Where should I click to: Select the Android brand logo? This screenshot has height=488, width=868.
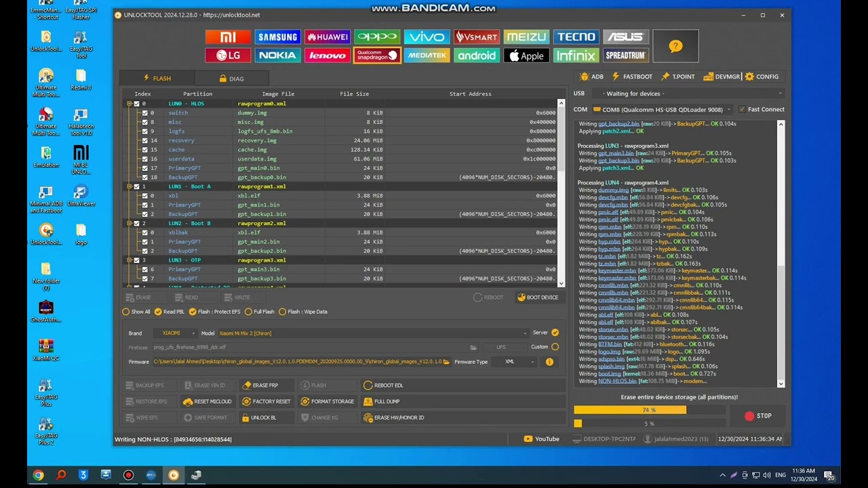[477, 56]
